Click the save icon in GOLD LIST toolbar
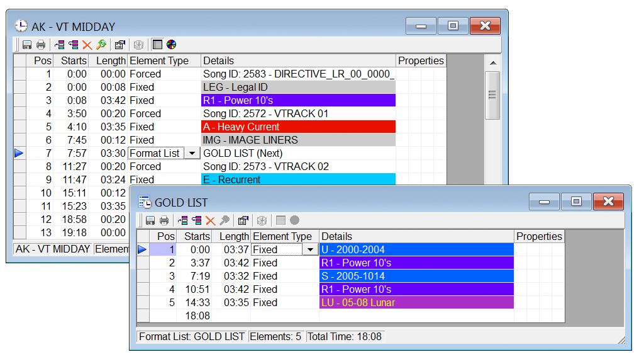This screenshot has height=364, width=644. click(x=150, y=220)
